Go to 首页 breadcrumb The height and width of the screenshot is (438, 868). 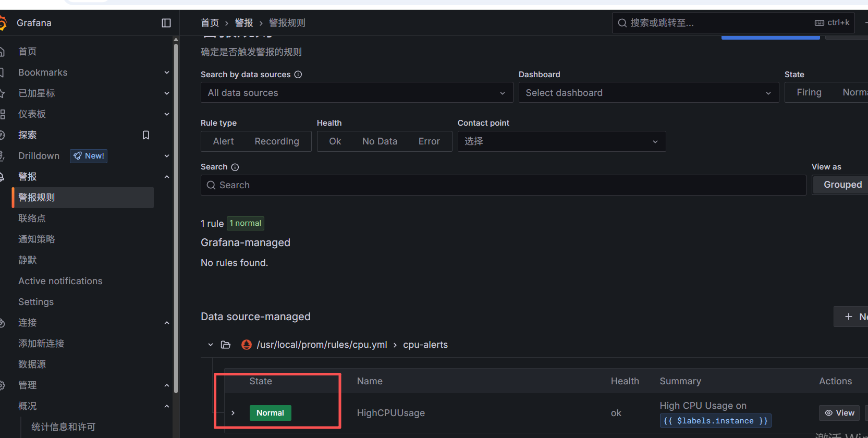click(210, 23)
